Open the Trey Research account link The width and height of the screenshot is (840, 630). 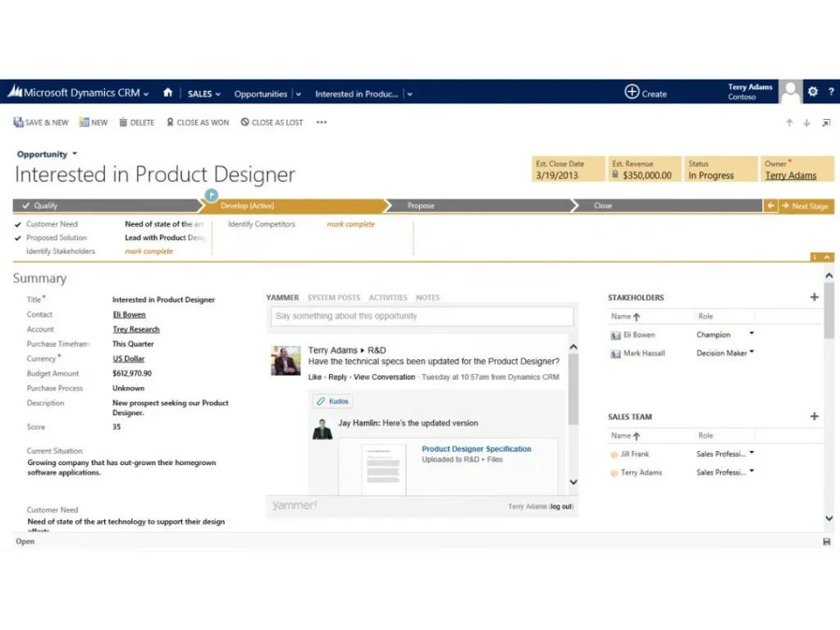point(135,329)
